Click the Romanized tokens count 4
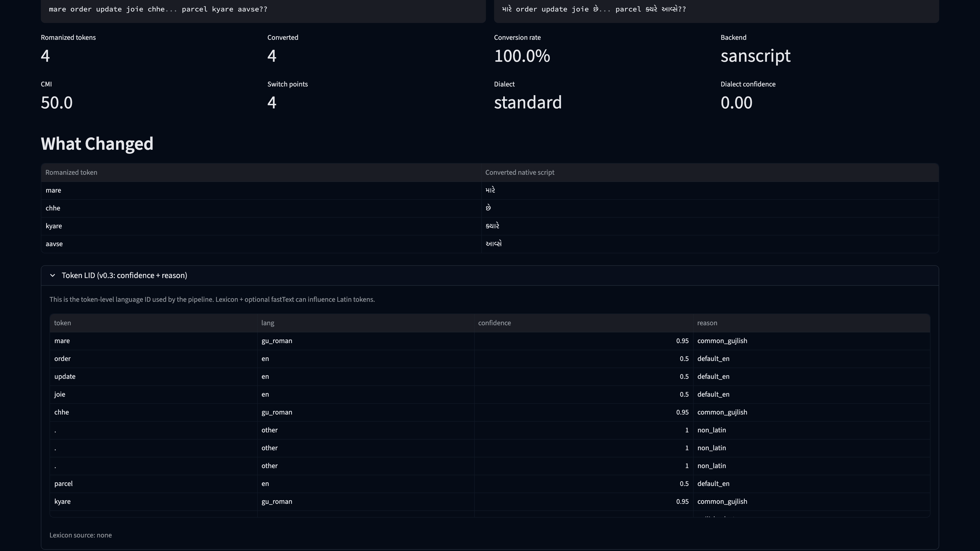Viewport: 980px width, 551px height. pyautogui.click(x=45, y=56)
